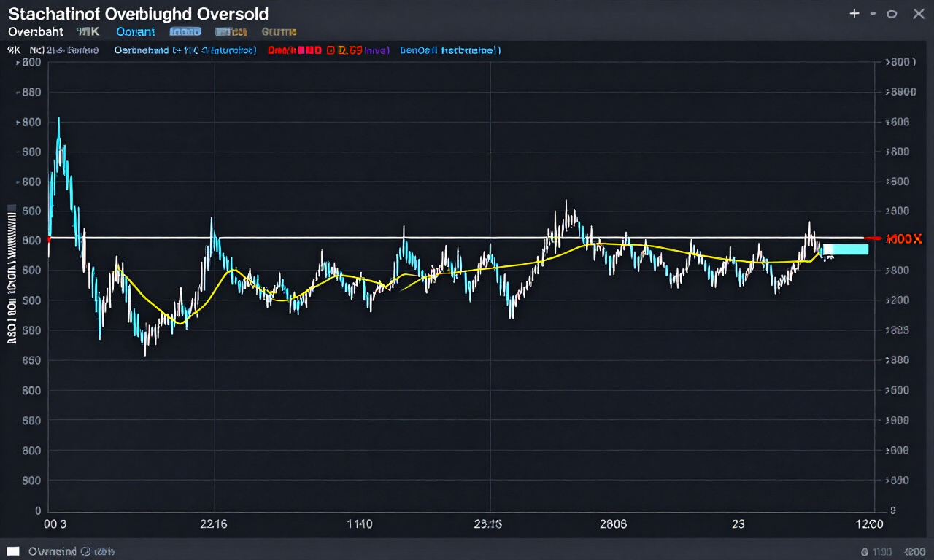Click the chart title ending in Oversold
The image size is (934, 560).
tap(138, 14)
